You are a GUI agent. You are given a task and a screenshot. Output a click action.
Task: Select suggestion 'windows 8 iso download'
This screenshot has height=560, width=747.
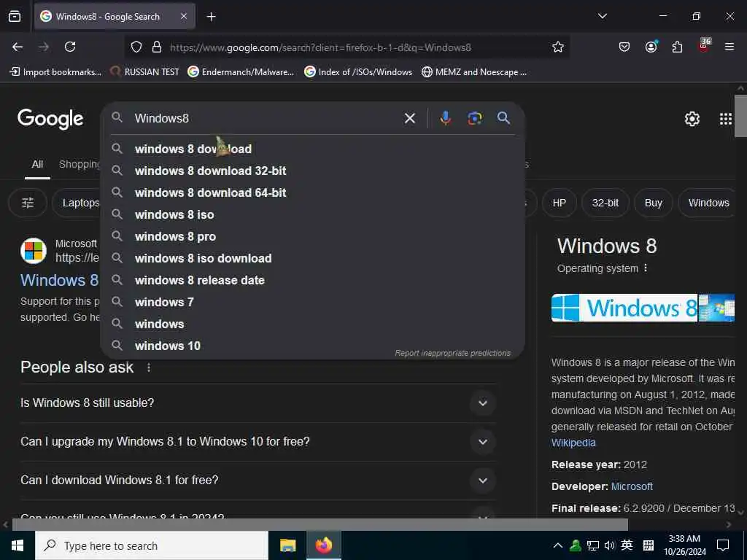tap(312, 258)
